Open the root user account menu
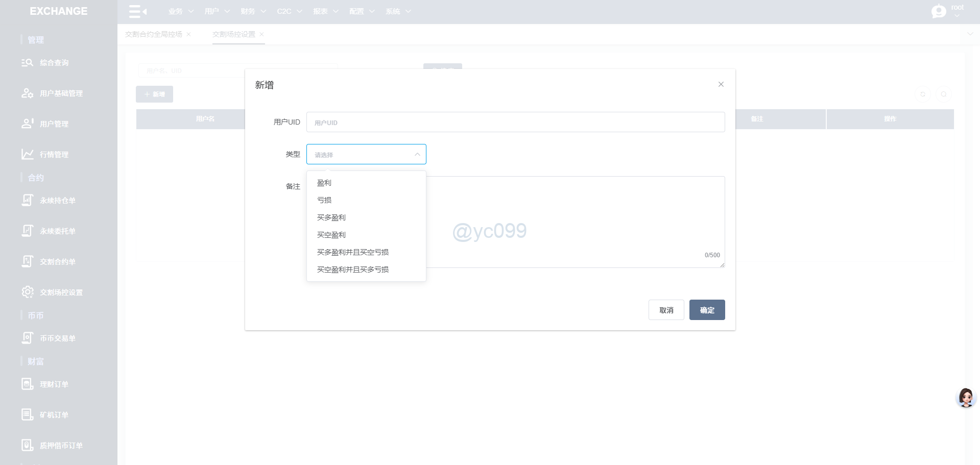980x465 pixels. 947,11
